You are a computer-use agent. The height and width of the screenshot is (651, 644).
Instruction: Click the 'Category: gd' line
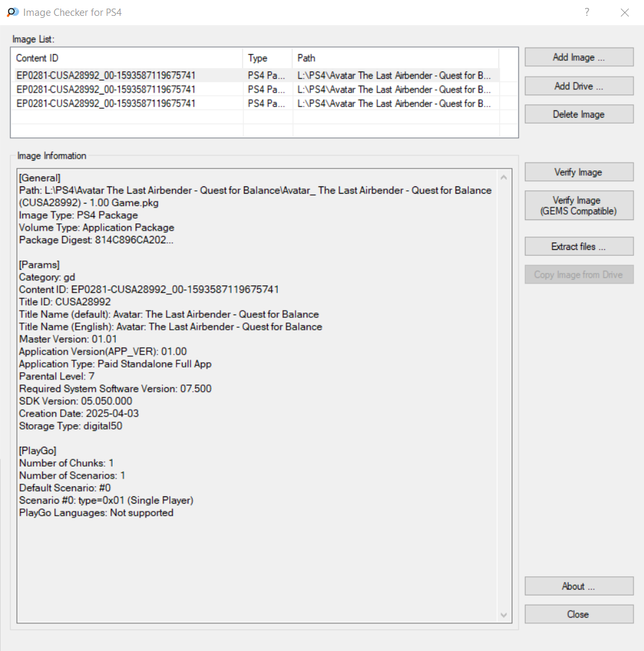(x=47, y=278)
